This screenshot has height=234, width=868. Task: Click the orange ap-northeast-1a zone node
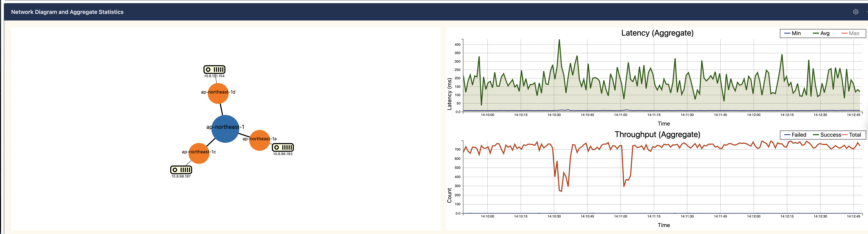click(x=259, y=140)
